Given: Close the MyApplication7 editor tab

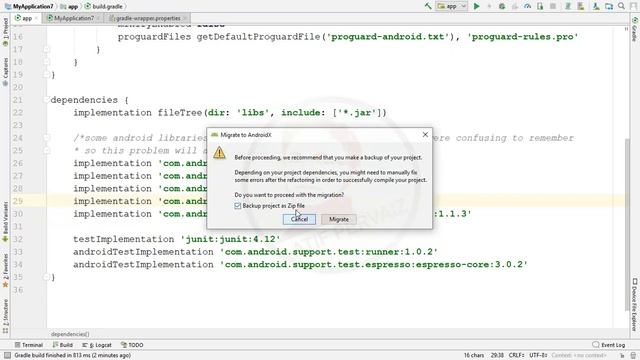Looking at the screenshot, I should click(98, 18).
